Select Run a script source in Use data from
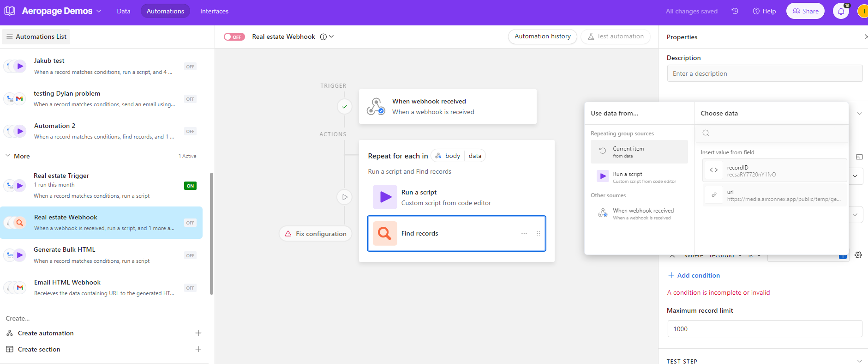868x364 pixels. pyautogui.click(x=639, y=177)
